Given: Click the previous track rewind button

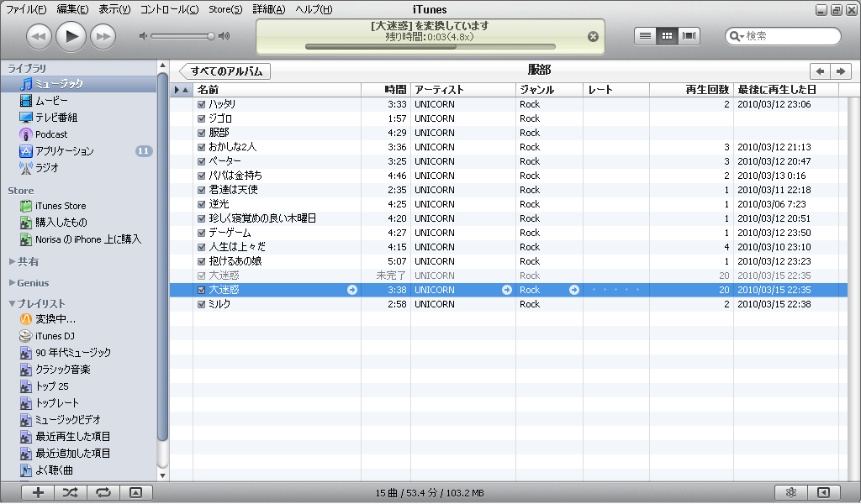Looking at the screenshot, I should pyautogui.click(x=39, y=37).
